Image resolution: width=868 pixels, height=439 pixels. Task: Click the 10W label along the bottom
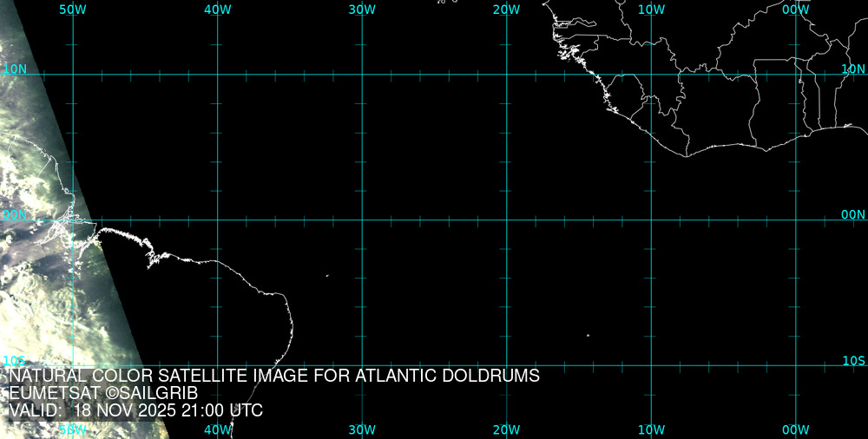tap(651, 429)
